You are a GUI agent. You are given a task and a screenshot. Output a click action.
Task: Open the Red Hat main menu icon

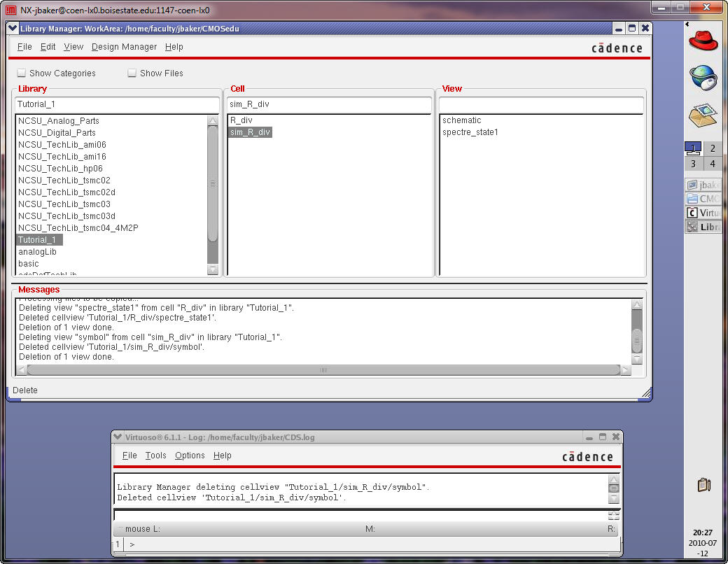tap(703, 38)
